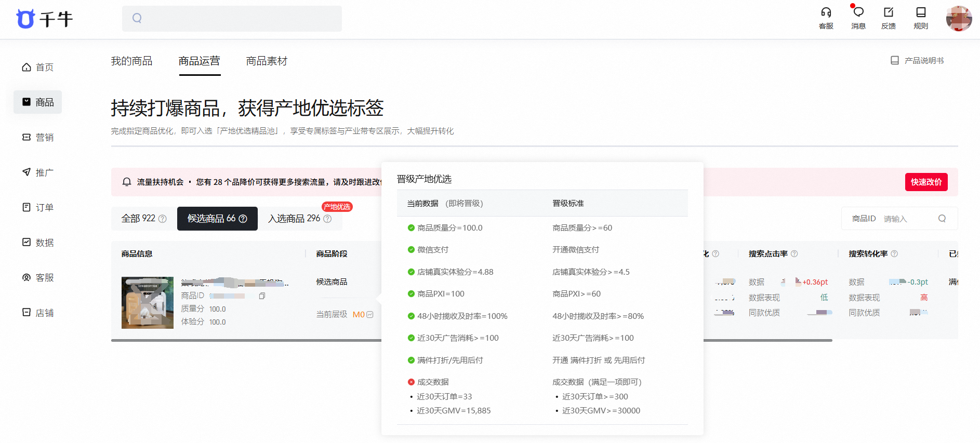Open 店铺 in sidebar
The image size is (980, 443).
(37, 313)
